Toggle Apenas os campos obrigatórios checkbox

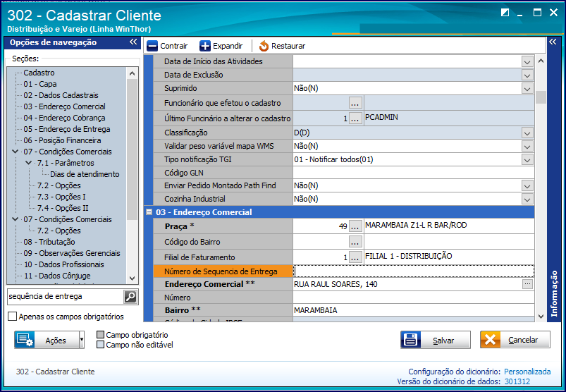click(x=12, y=317)
